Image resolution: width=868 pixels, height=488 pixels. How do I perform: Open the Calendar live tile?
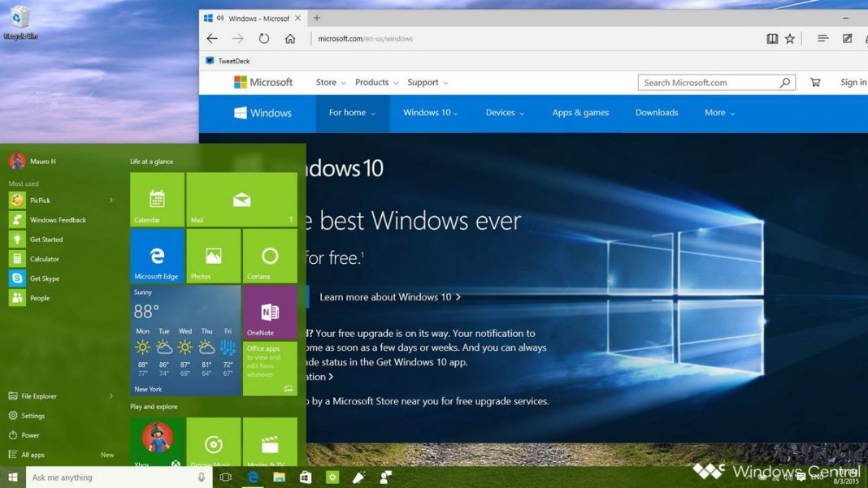pos(157,199)
